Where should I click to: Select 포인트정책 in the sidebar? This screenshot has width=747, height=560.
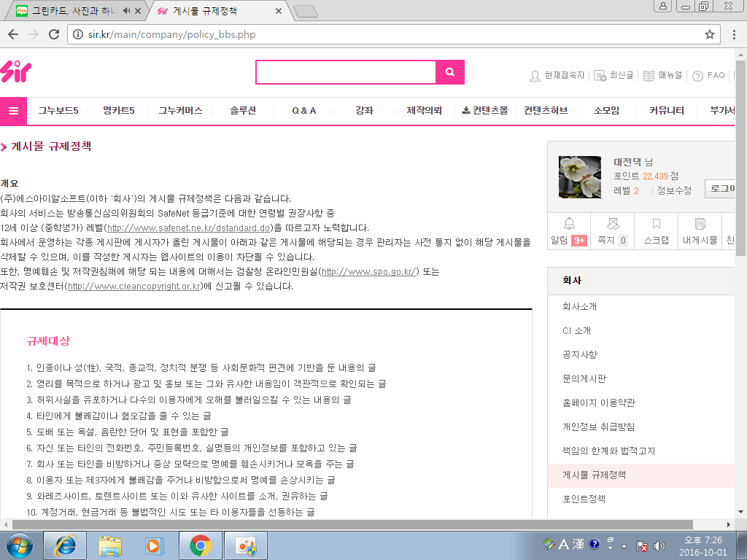(584, 499)
